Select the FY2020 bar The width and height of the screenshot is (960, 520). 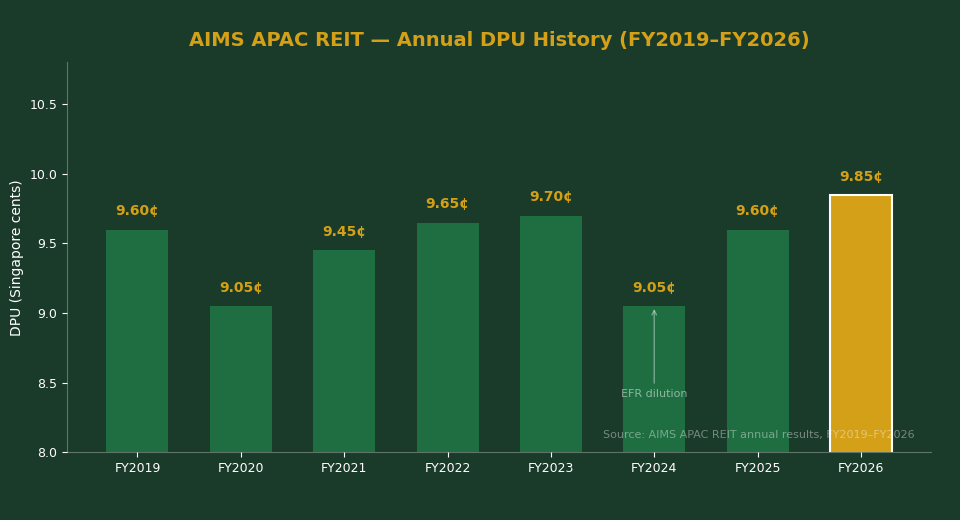pos(241,379)
